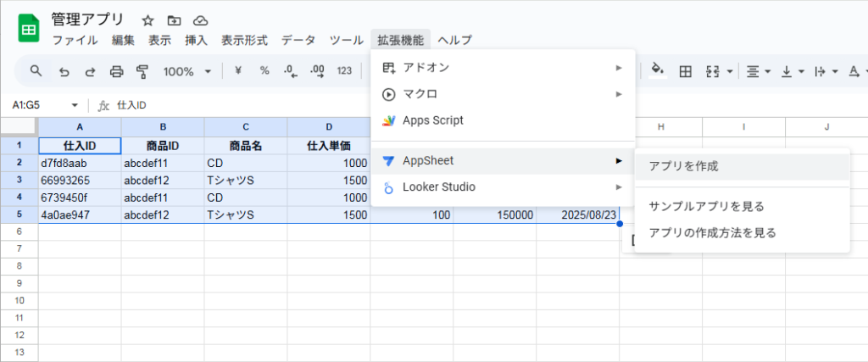868x362 pixels.
Task: Open the fill color paint bucket
Action: pos(656,71)
